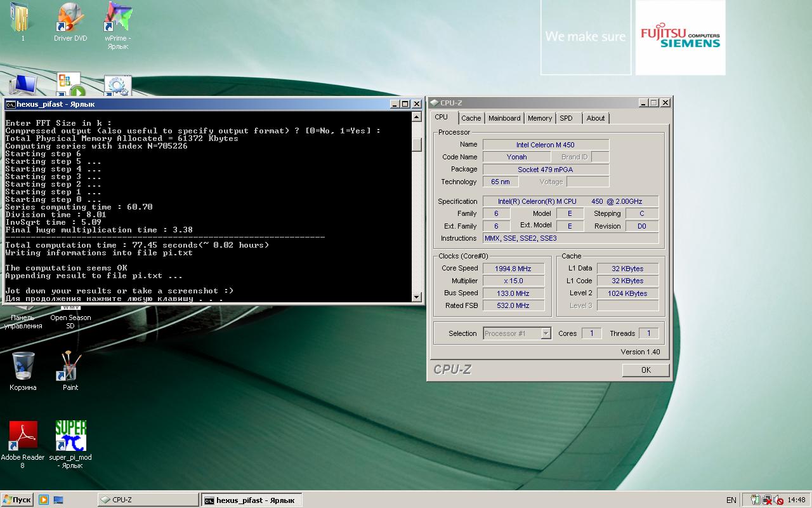Viewport: 812px width, 508px height.
Task: Click the Technology value '65 nm'
Action: (x=501, y=182)
